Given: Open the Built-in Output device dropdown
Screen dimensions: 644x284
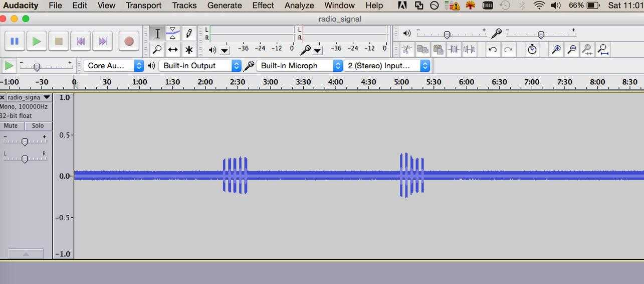Looking at the screenshot, I should pyautogui.click(x=200, y=66).
